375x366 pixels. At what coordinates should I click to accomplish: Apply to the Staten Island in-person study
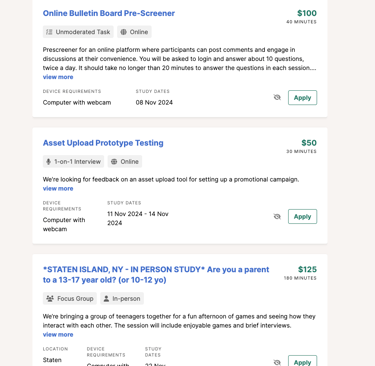tap(302, 361)
